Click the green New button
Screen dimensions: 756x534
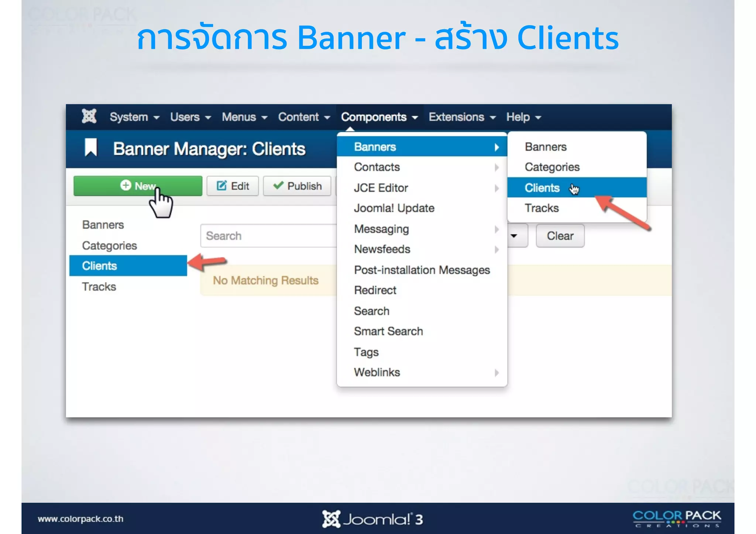[x=138, y=186]
